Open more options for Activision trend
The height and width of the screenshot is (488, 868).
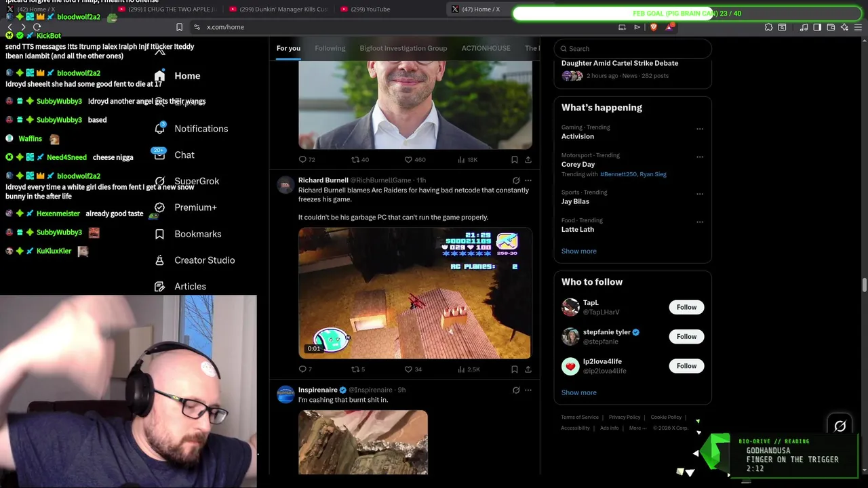[700, 129]
